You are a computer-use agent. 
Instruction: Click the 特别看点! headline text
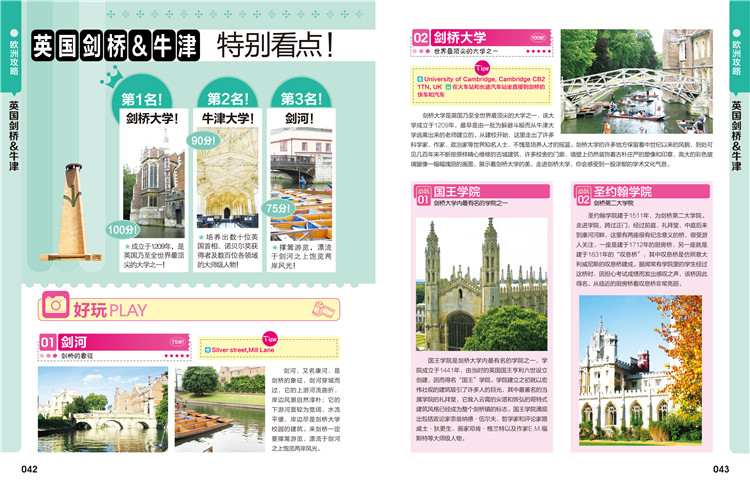pyautogui.click(x=275, y=45)
